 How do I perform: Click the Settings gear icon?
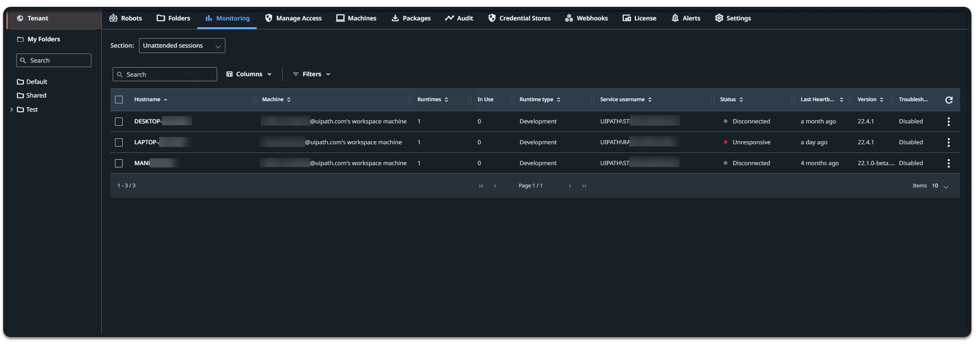719,18
